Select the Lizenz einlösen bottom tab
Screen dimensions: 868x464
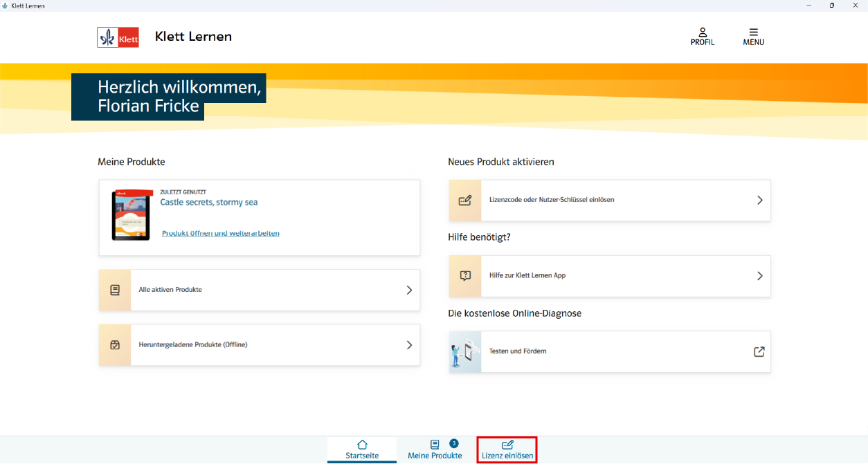click(507, 449)
